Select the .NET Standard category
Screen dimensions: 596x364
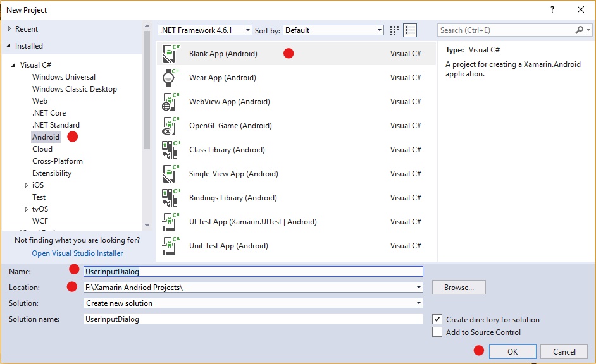click(56, 125)
